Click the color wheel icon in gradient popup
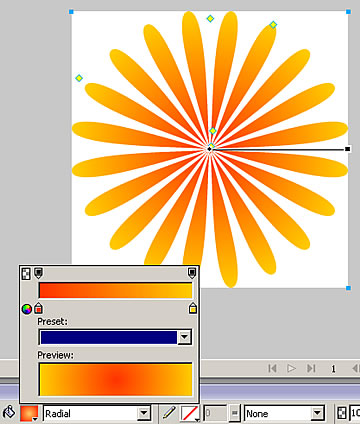The height and width of the screenshot is (424, 360). pyautogui.click(x=27, y=309)
